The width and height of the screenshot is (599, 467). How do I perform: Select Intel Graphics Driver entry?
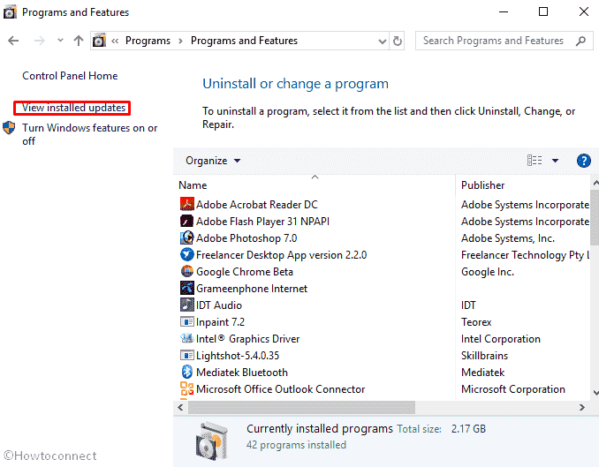coord(248,339)
